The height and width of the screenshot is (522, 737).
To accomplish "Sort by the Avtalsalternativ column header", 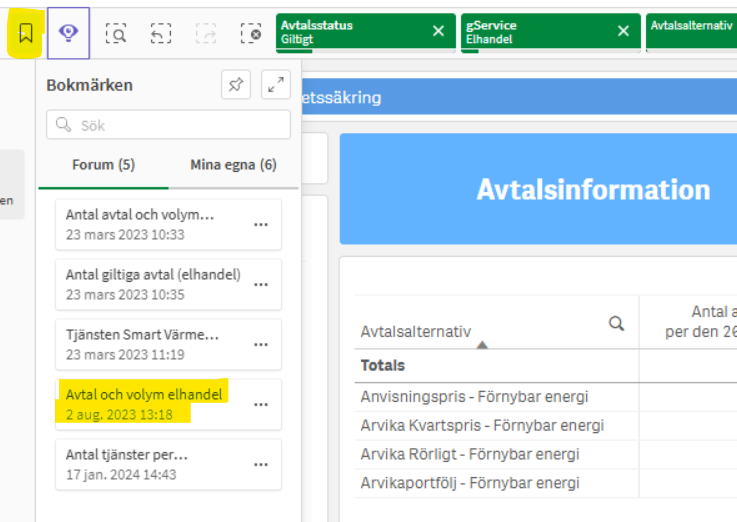I will (x=416, y=332).
